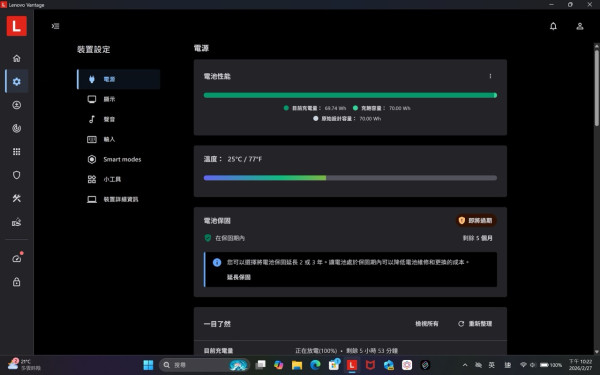
Task: Open notifications bell icon
Action: (x=553, y=26)
